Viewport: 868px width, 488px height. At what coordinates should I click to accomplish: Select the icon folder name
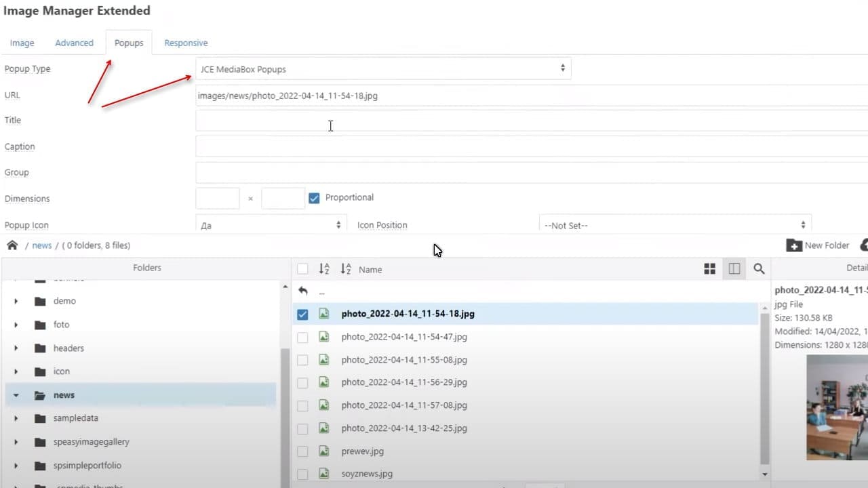click(x=62, y=371)
